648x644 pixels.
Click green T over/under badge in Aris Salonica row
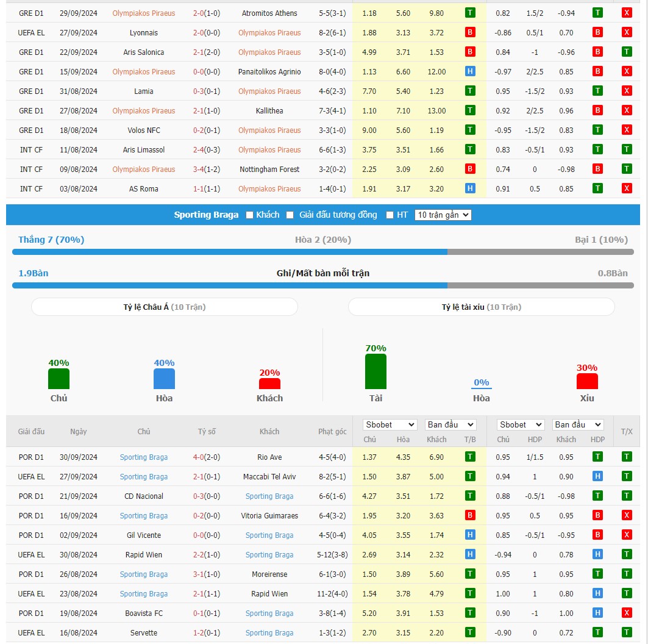pos(627,52)
